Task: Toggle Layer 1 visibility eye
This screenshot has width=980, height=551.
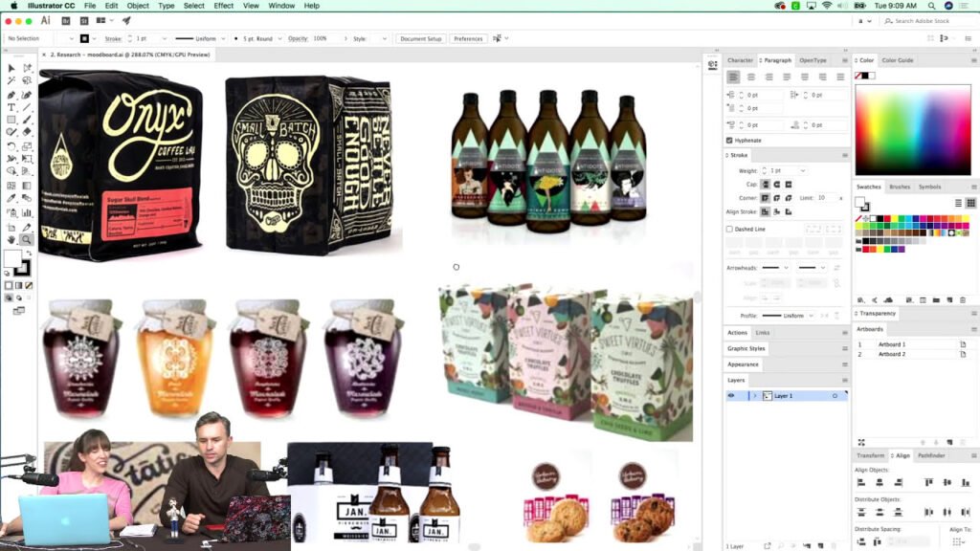Action: coord(730,395)
